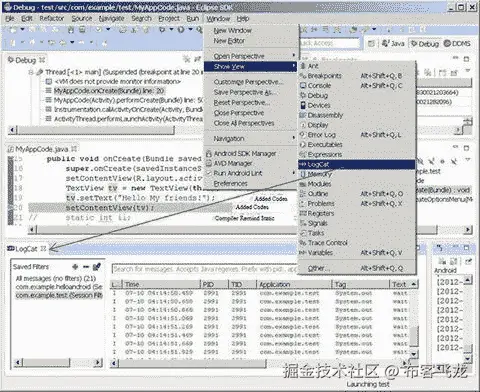480x392 pixels.
Task: Click the Debug bug icon in the main toolbar
Action: pyautogui.click(x=162, y=30)
